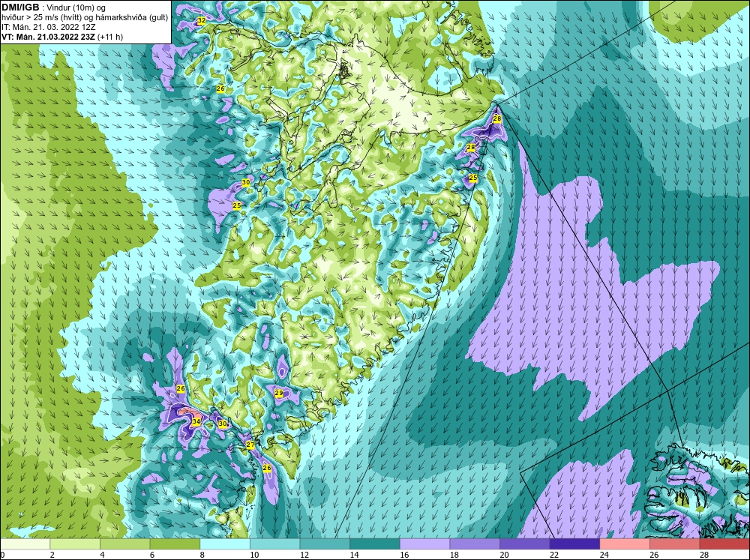
Task: Choose the 16–18 m/s lavender legend swatch
Action: 424,544
